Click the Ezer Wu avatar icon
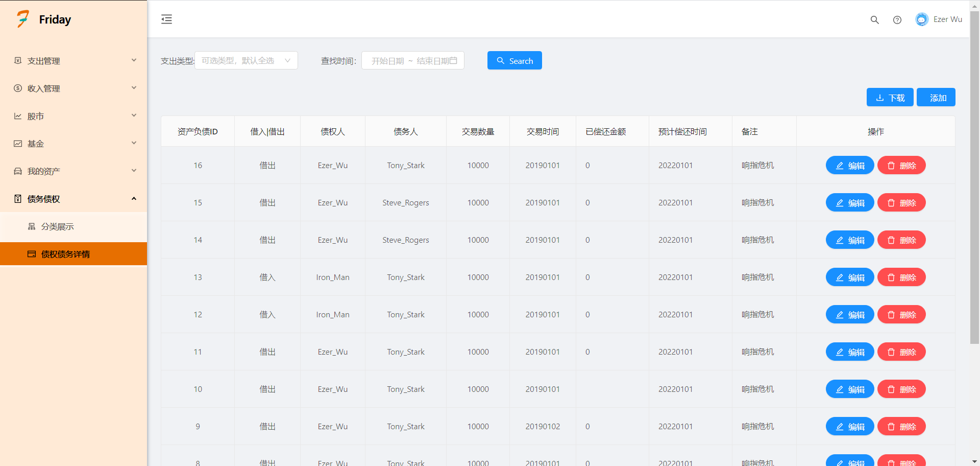Screen dimensions: 980x466 coord(921,19)
